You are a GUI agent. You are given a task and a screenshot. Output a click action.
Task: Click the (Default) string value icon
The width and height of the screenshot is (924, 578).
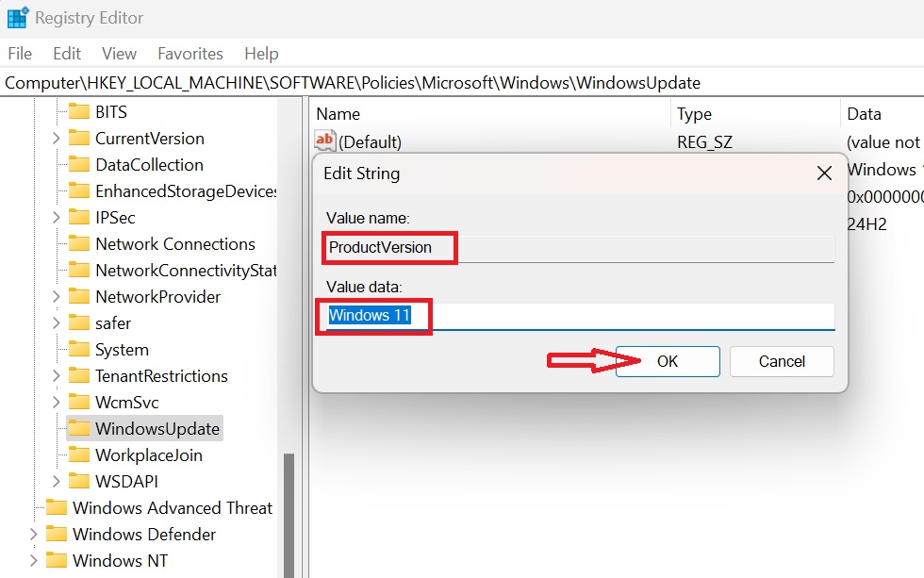click(324, 141)
